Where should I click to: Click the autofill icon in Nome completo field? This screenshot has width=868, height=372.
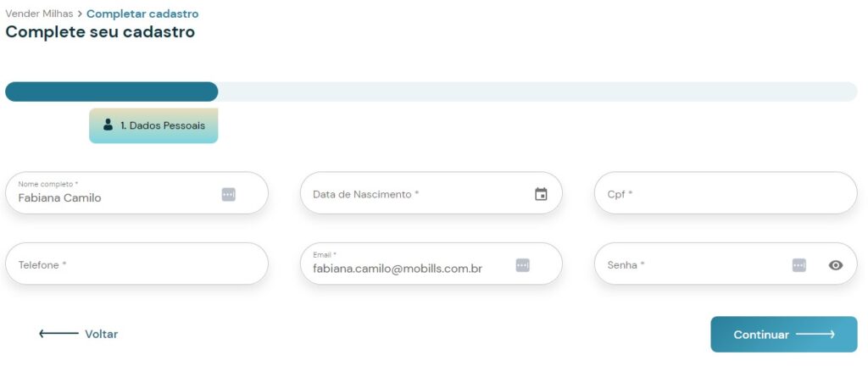tap(228, 194)
